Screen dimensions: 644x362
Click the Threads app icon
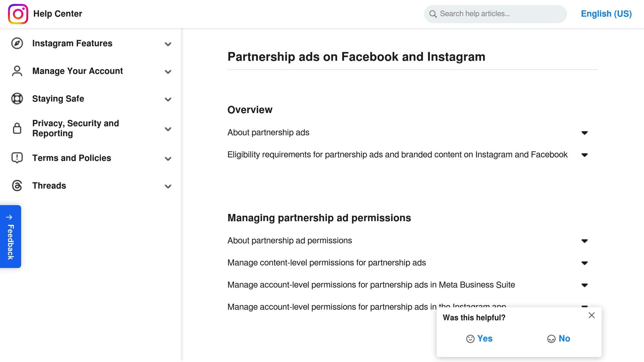point(17,186)
